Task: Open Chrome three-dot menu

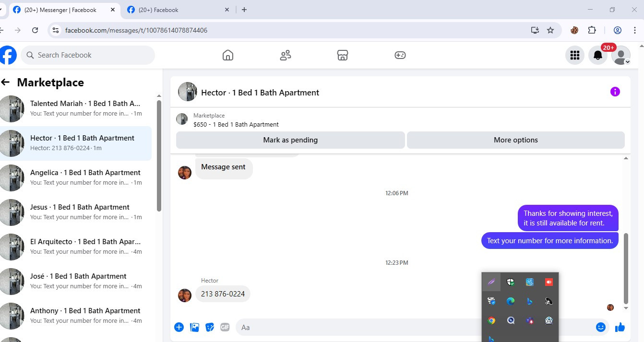Action: tap(635, 30)
